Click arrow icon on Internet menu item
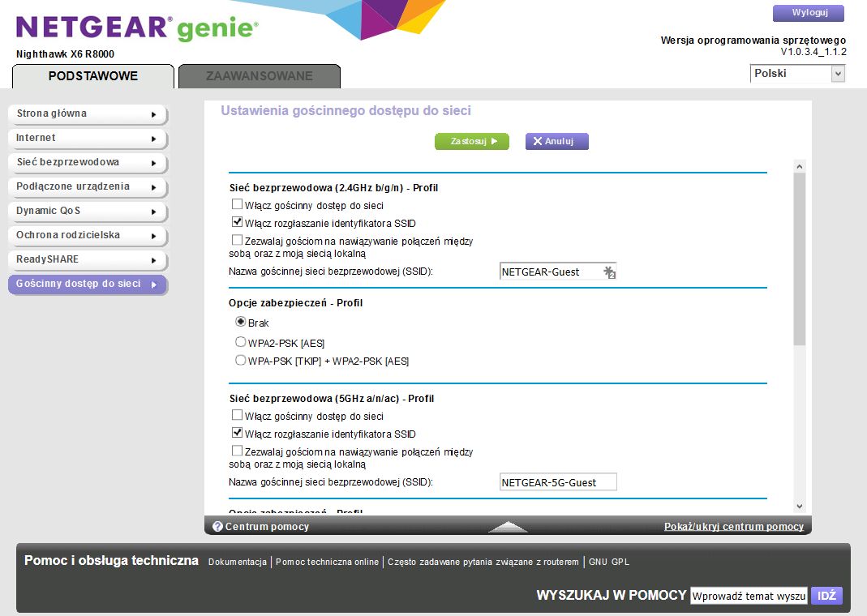The height and width of the screenshot is (616, 867). (x=154, y=139)
